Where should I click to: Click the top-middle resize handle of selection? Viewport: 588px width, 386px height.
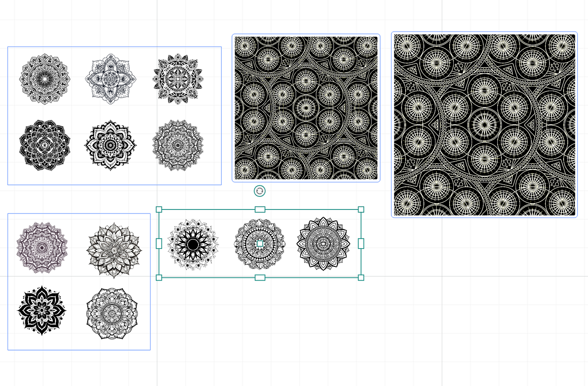(260, 209)
